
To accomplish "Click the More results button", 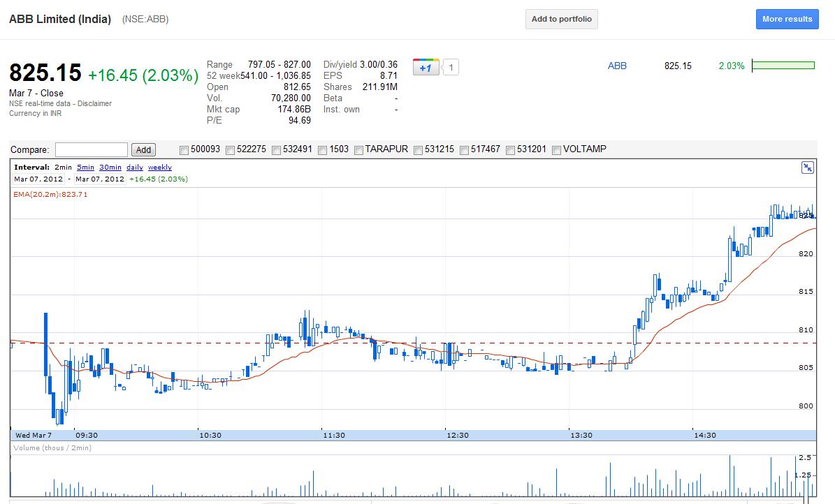I will [787, 19].
